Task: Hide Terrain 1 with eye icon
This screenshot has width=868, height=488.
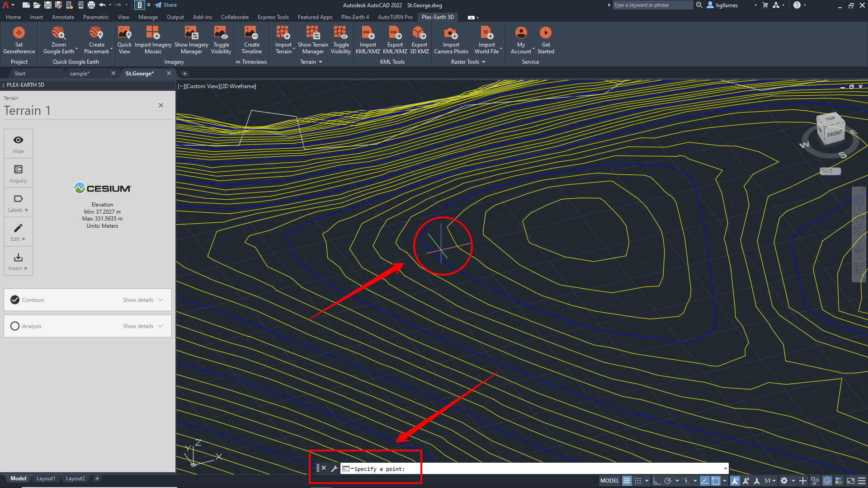Action: pos(19,144)
